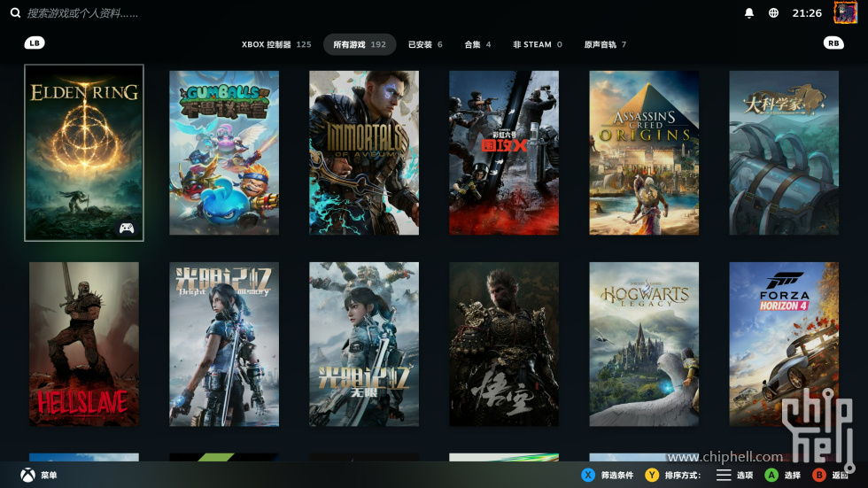
Task: Click the RB shoulder button icon
Action: coord(833,43)
